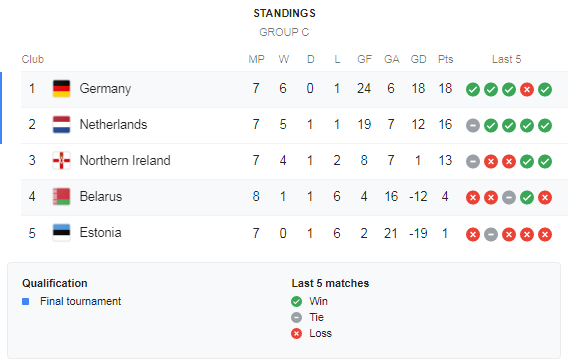Click Belarus' green win icon in Last 5
The width and height of the screenshot is (568, 360).
click(x=527, y=198)
